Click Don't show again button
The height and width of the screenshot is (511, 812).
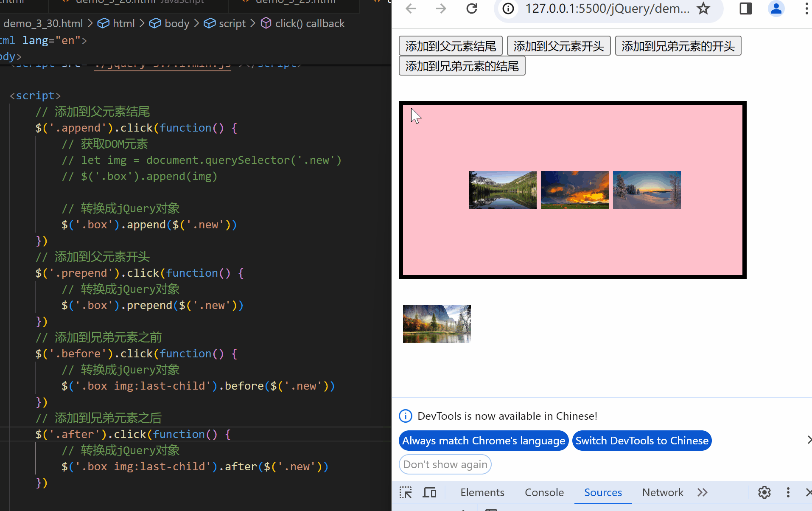[x=445, y=464]
